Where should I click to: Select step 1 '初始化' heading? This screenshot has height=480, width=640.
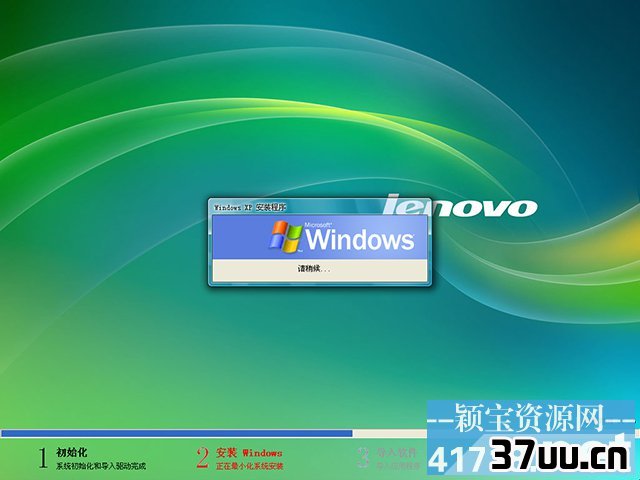pos(72,452)
